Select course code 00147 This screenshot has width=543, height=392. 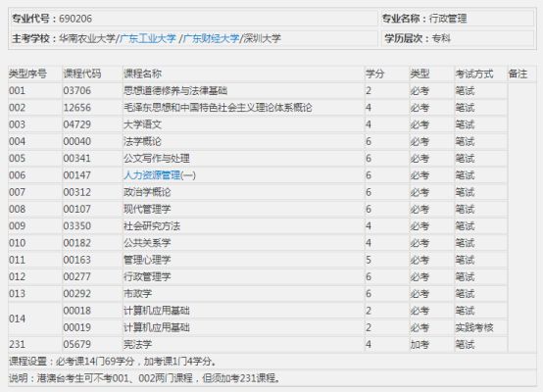tap(76, 175)
